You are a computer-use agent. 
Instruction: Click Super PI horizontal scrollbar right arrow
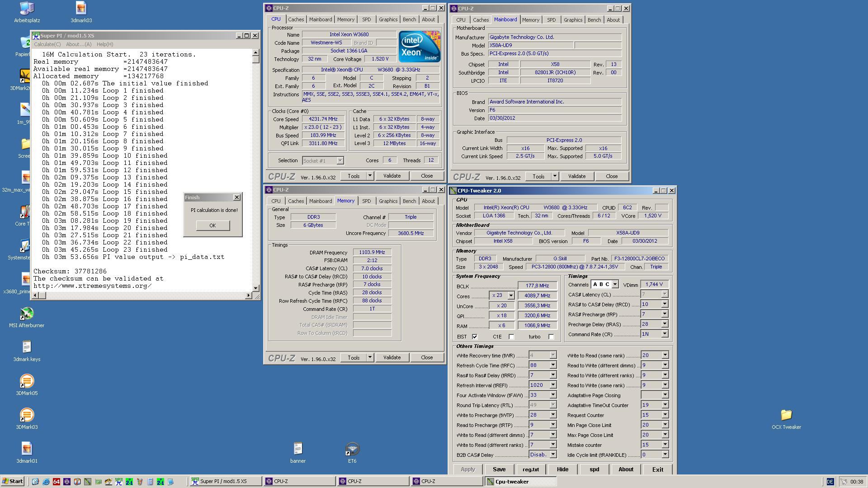pyautogui.click(x=248, y=296)
